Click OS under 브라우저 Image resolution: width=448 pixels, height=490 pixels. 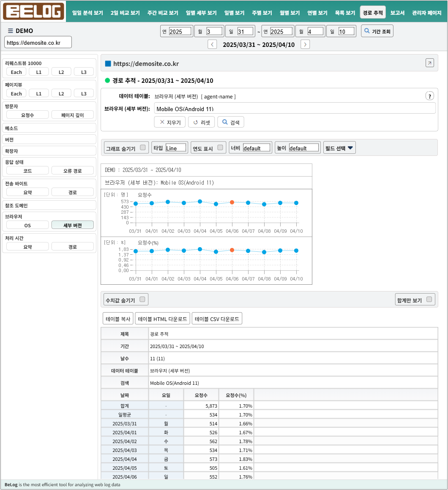27,225
